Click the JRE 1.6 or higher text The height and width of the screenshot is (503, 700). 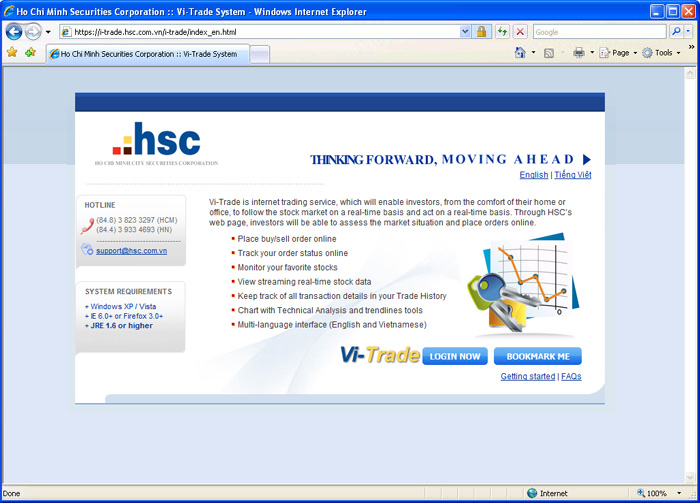(x=119, y=326)
